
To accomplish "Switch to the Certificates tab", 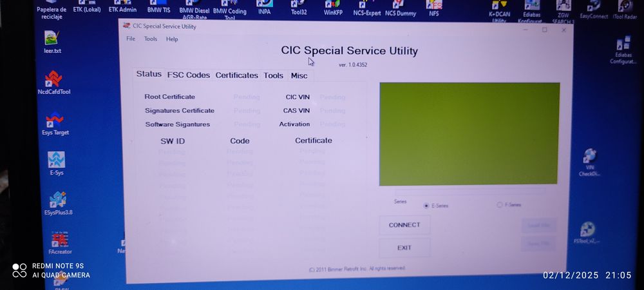I will click(236, 75).
